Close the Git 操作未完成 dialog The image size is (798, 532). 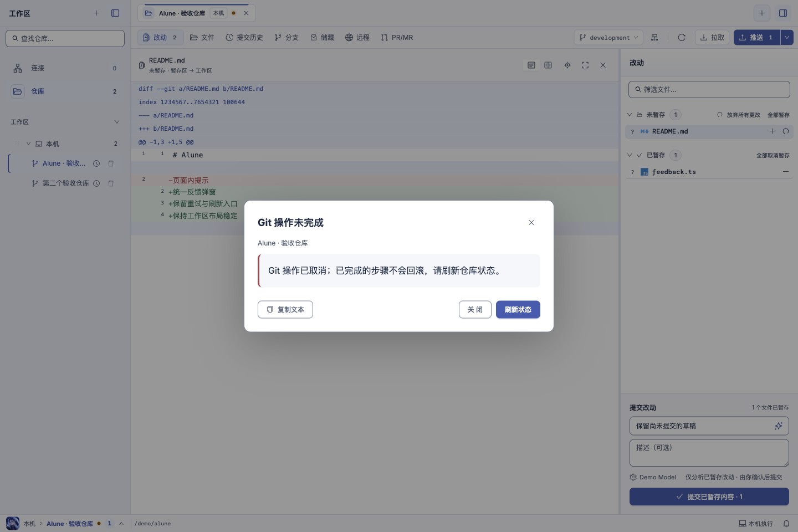[531, 222]
